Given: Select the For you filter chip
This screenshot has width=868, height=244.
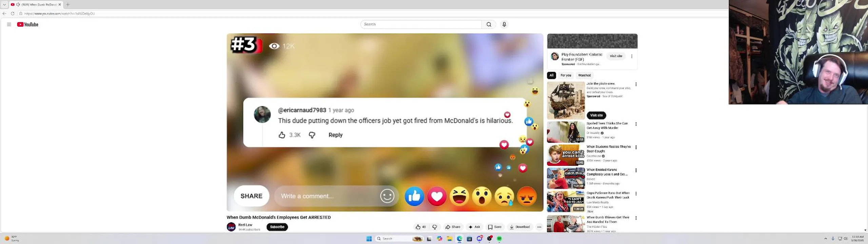Looking at the screenshot, I should pos(566,75).
